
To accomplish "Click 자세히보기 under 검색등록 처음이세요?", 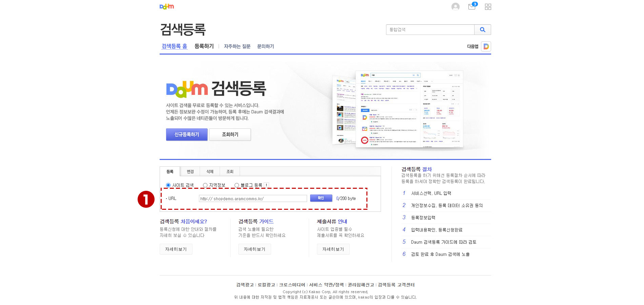I will coord(176,249).
